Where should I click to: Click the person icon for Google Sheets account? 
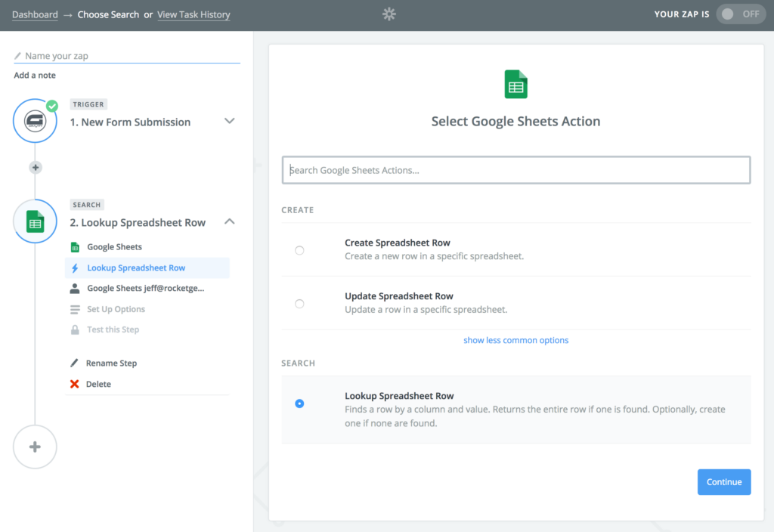coord(75,289)
